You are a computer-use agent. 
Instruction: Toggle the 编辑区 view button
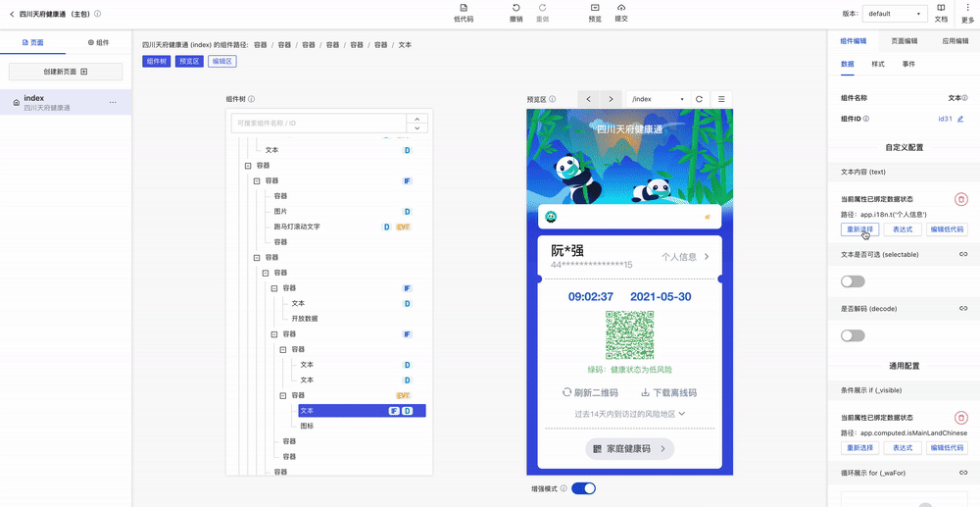(221, 61)
